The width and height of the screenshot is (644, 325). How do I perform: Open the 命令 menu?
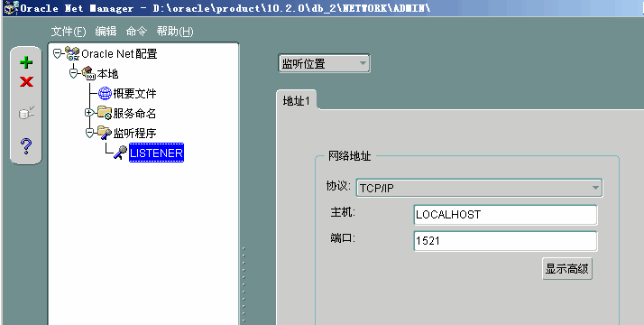[136, 32]
